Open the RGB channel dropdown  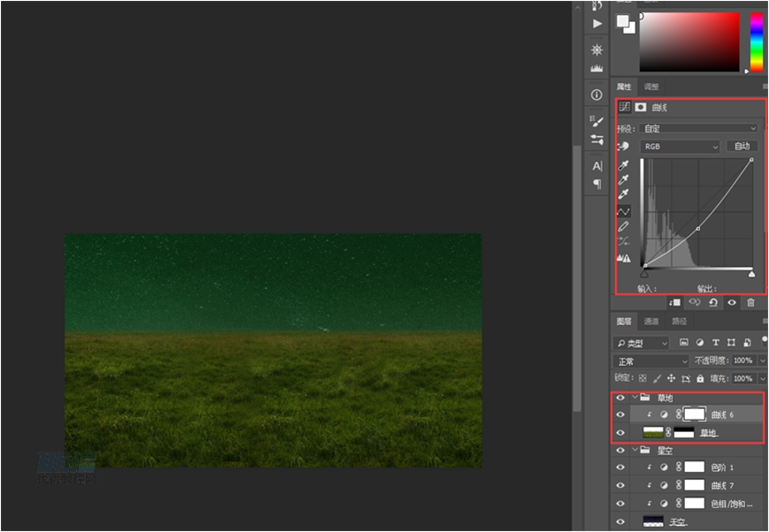(x=680, y=147)
